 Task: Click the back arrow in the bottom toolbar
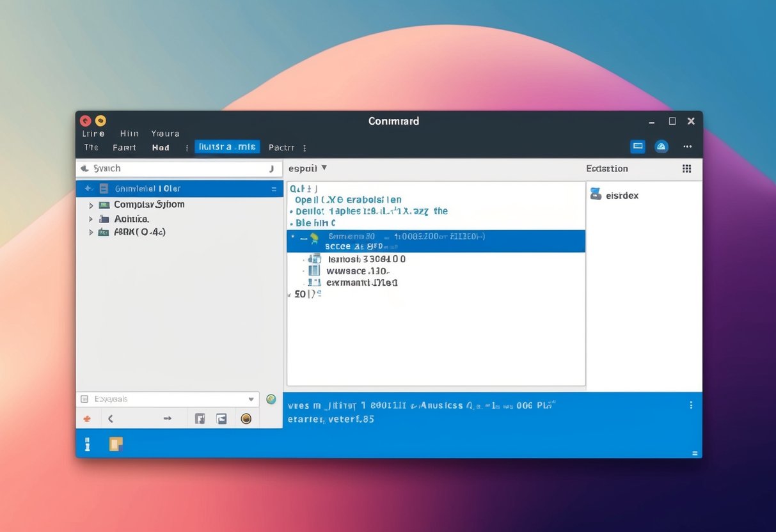click(x=110, y=418)
